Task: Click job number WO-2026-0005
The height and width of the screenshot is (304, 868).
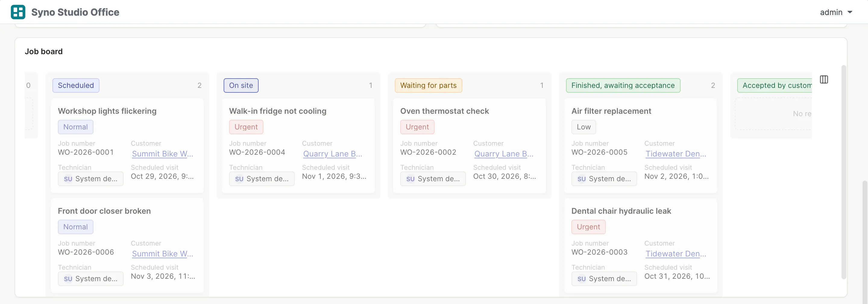Action: click(x=599, y=152)
